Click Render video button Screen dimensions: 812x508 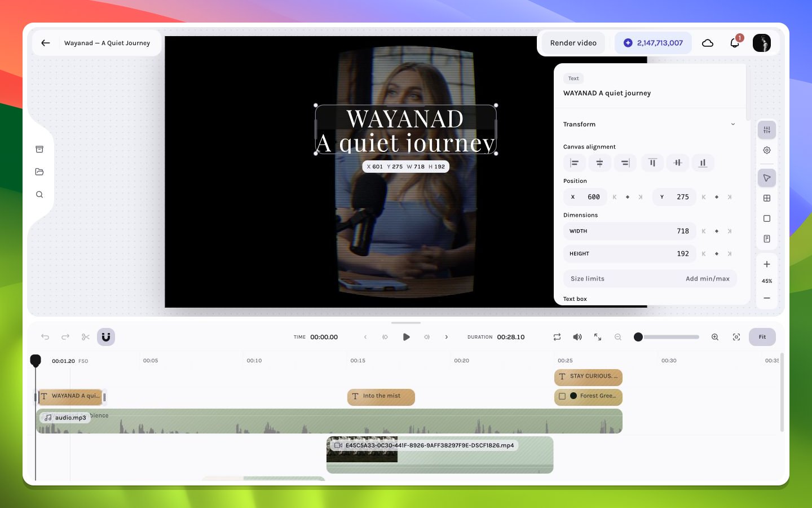tap(573, 43)
